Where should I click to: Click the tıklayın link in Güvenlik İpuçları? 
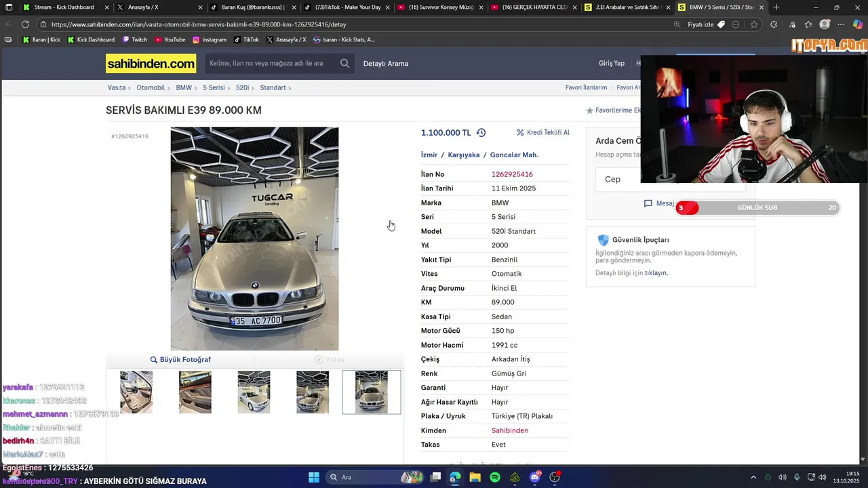click(656, 273)
